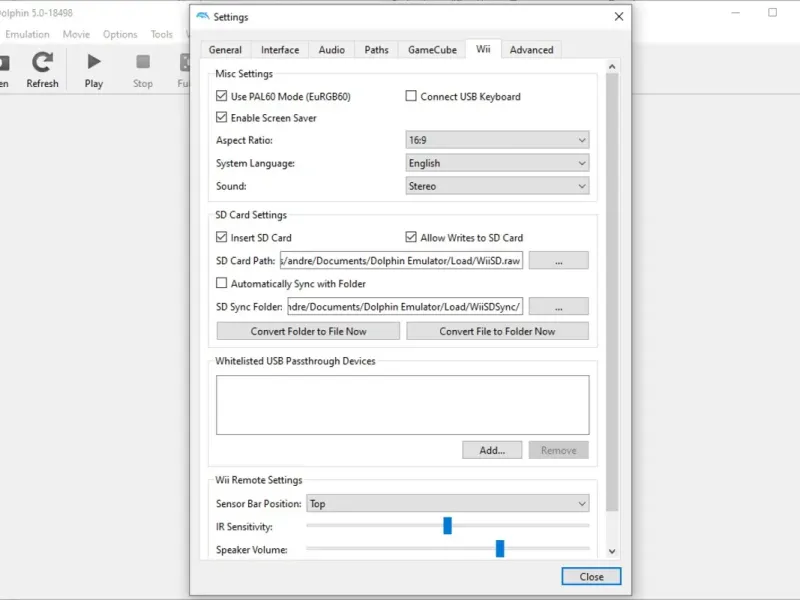This screenshot has width=800, height=600.
Task: Close the Settings dialog with the X
Action: click(619, 16)
